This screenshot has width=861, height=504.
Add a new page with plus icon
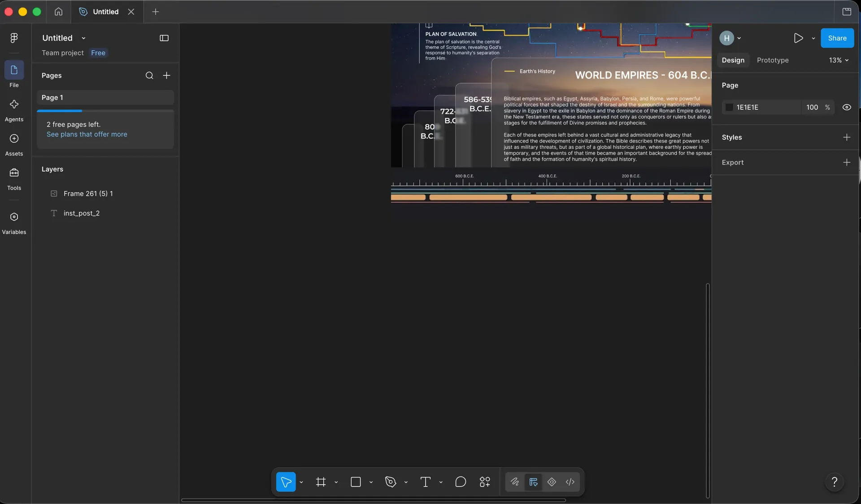(x=166, y=75)
